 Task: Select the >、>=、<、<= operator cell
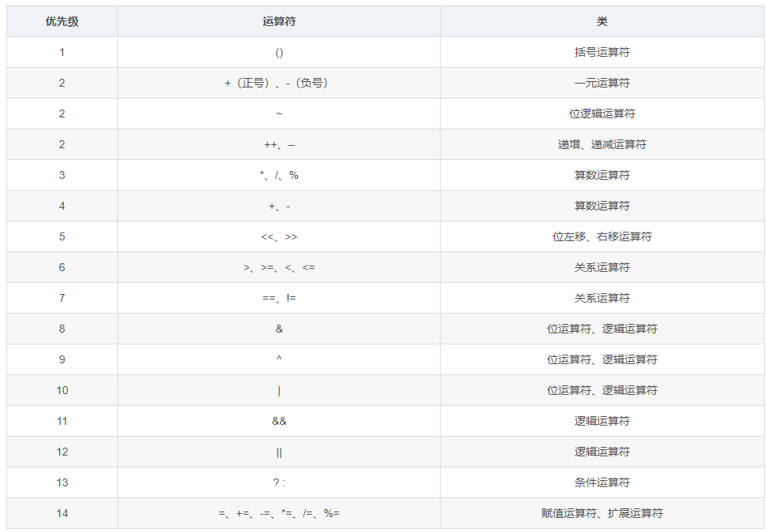click(279, 267)
